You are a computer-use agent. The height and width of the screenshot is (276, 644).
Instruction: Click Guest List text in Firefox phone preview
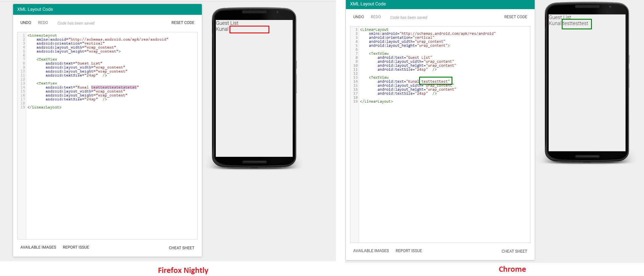pyautogui.click(x=227, y=23)
